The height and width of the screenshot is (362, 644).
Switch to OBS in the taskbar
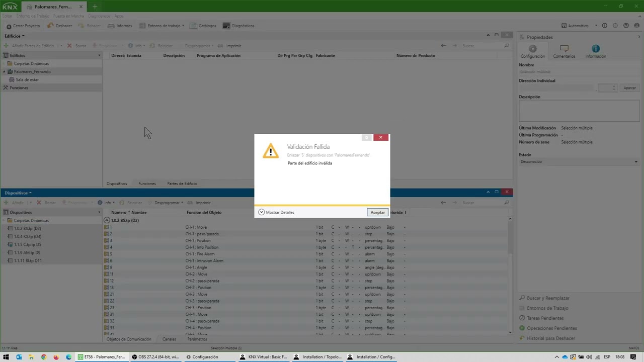pyautogui.click(x=155, y=357)
